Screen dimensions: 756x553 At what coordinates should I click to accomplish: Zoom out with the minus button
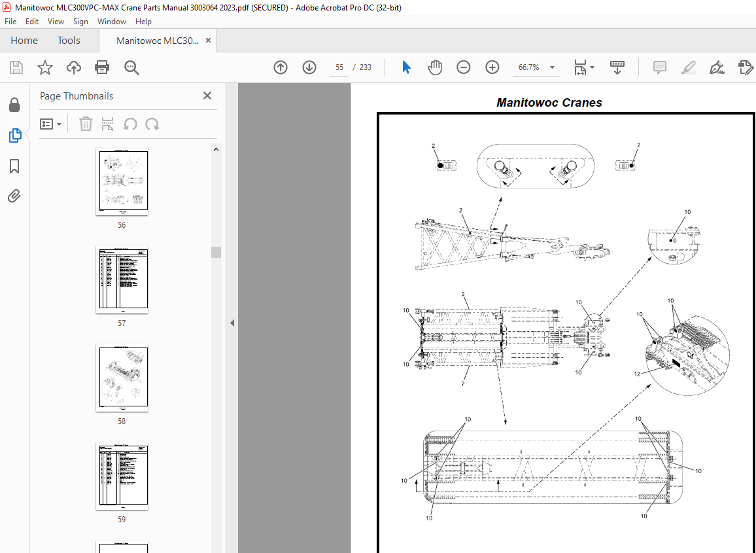pos(463,67)
